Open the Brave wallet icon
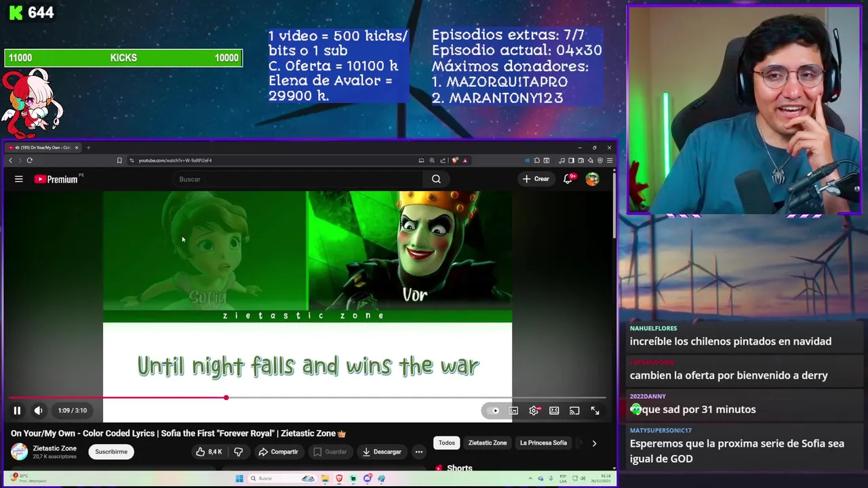This screenshot has width=868, height=488. coord(581,161)
